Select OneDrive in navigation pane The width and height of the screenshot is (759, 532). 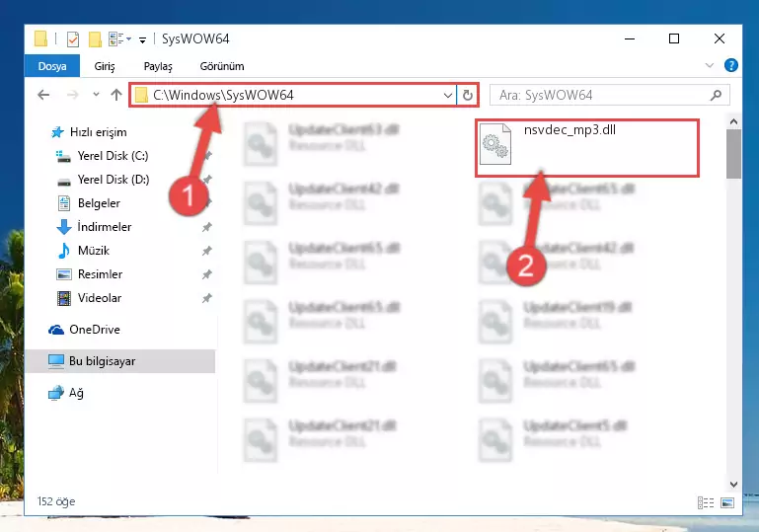click(84, 330)
